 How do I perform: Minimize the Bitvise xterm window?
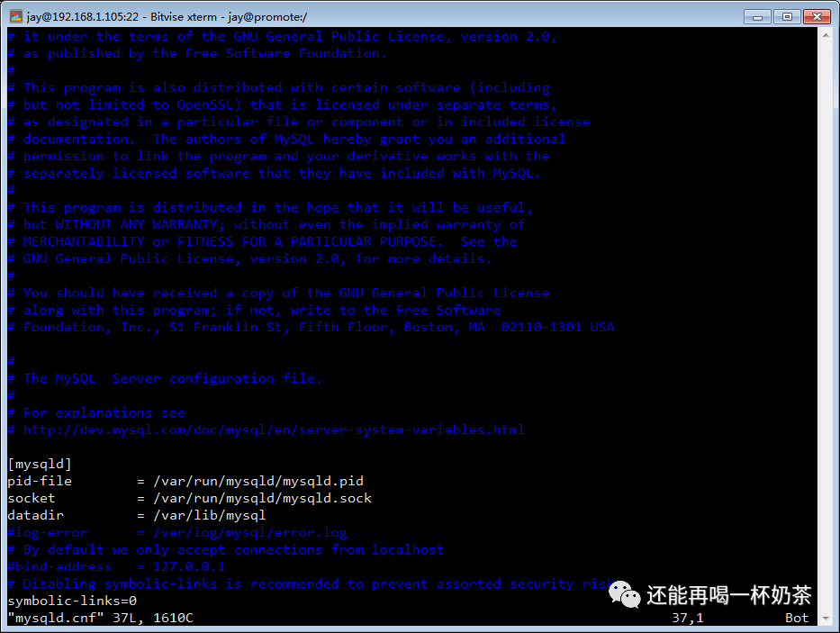pos(757,16)
